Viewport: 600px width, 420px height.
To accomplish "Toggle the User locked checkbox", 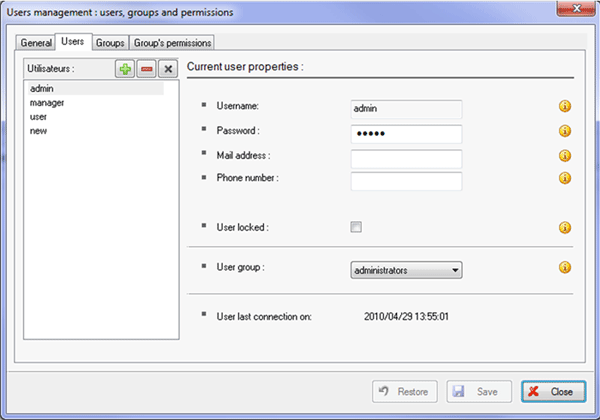I will 356,227.
